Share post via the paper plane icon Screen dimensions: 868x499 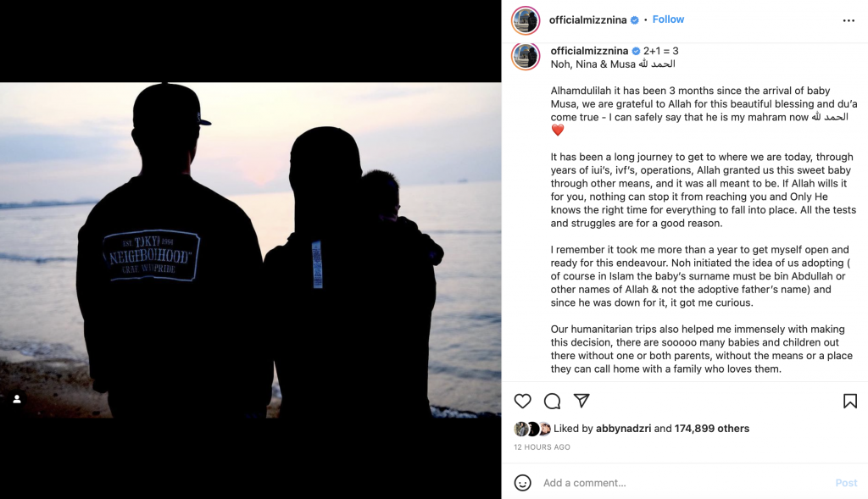point(581,401)
